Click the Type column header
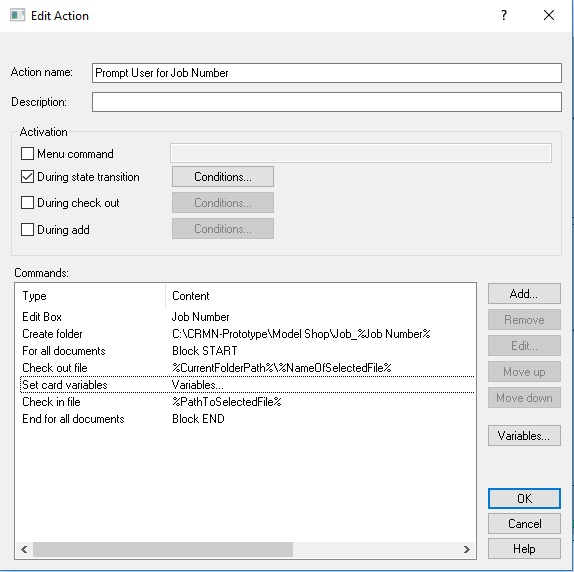 click(90, 296)
